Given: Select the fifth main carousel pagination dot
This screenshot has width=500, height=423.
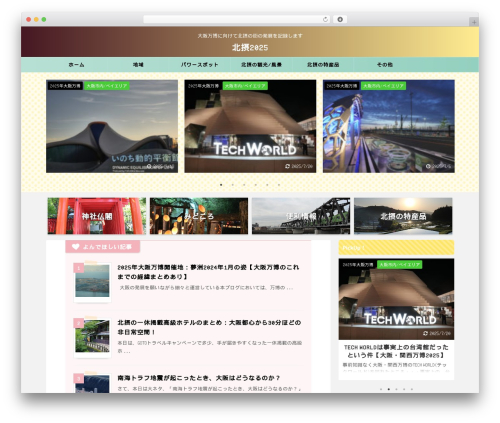Looking at the screenshot, I should pos(267,185).
